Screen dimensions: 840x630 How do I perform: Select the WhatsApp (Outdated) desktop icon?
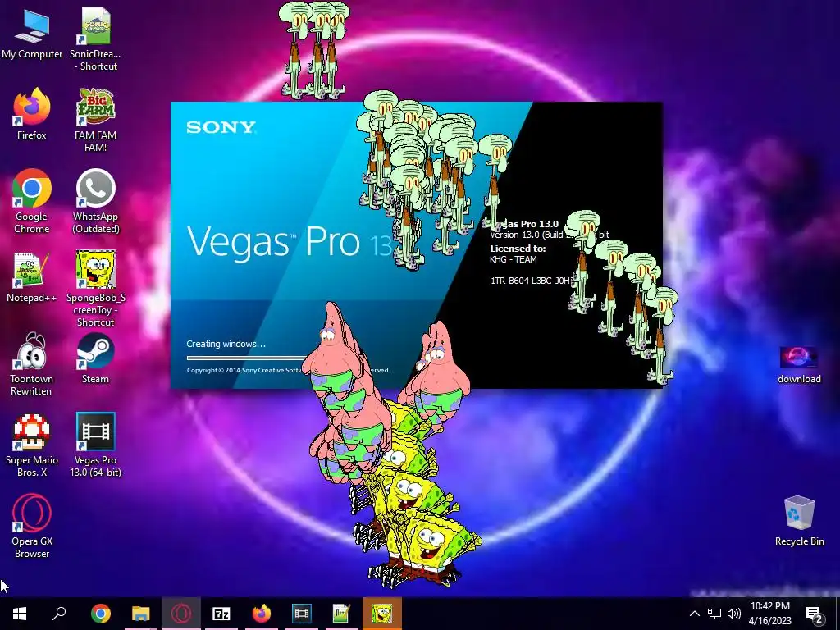click(95, 201)
